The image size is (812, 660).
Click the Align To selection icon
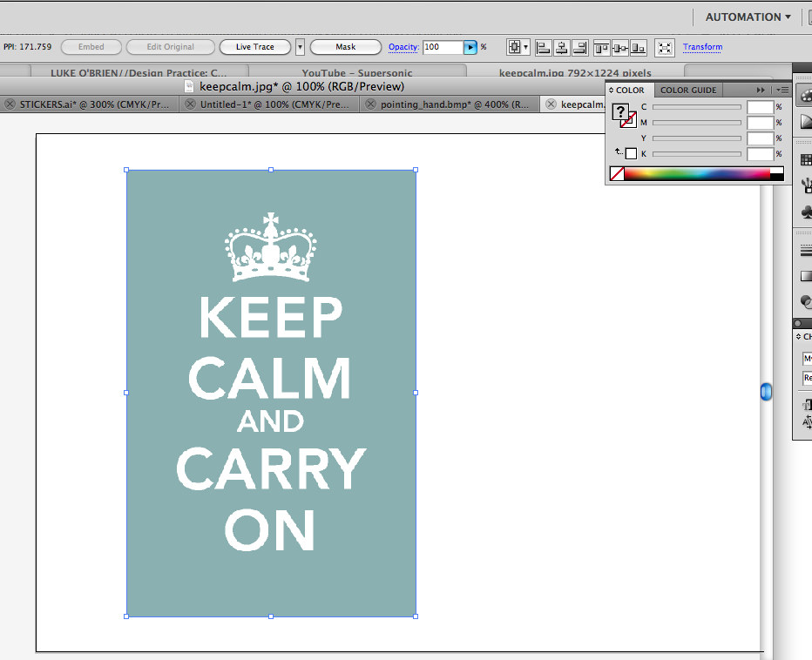click(x=514, y=47)
